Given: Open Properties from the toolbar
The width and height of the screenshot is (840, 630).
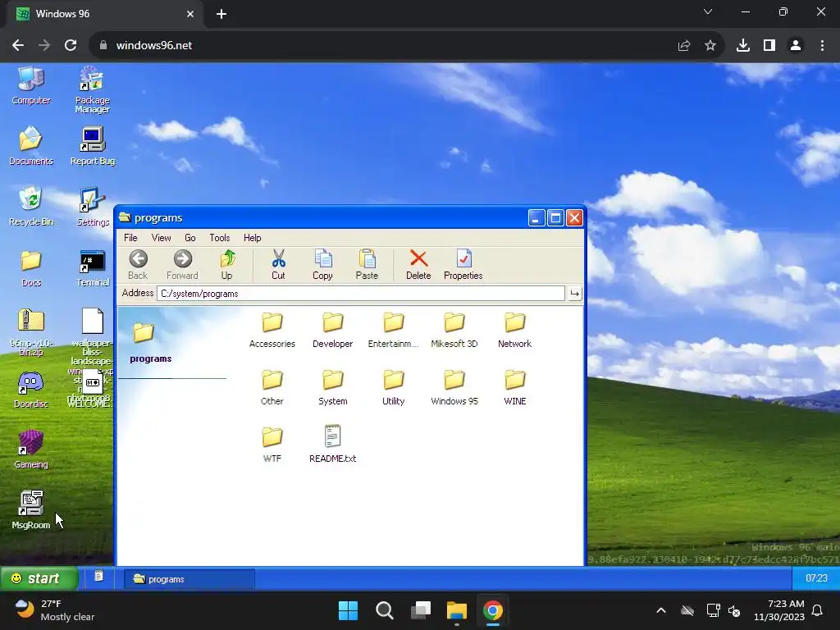Looking at the screenshot, I should point(463,265).
